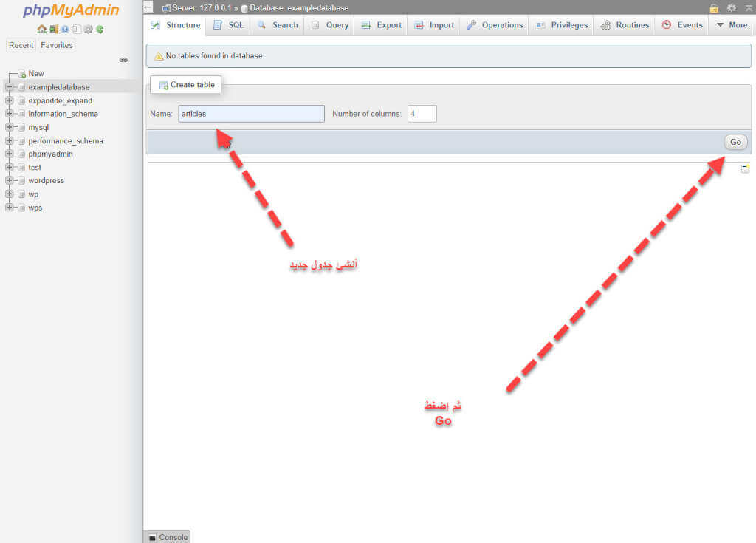The image size is (756, 543).
Task: Click Database: exampledatabase breadcrumb link
Action: 299,7
